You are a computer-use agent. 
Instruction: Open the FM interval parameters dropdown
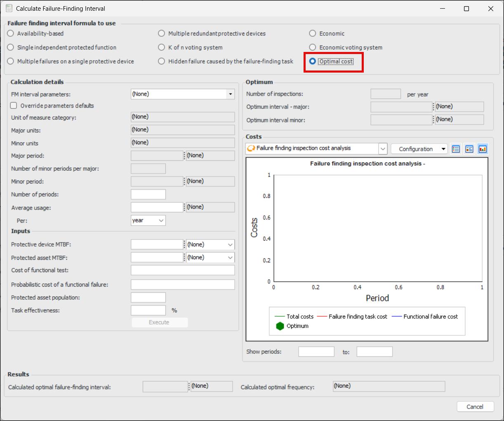[230, 94]
